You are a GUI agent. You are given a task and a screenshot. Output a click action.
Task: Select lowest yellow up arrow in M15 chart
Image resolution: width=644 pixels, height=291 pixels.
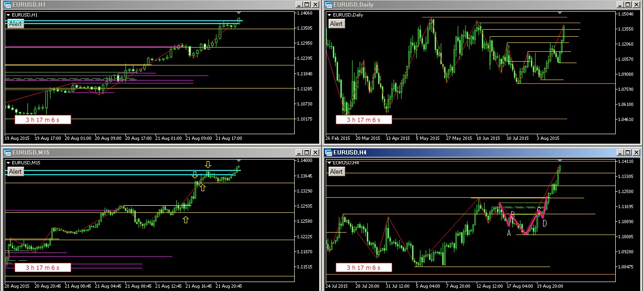[186, 219]
